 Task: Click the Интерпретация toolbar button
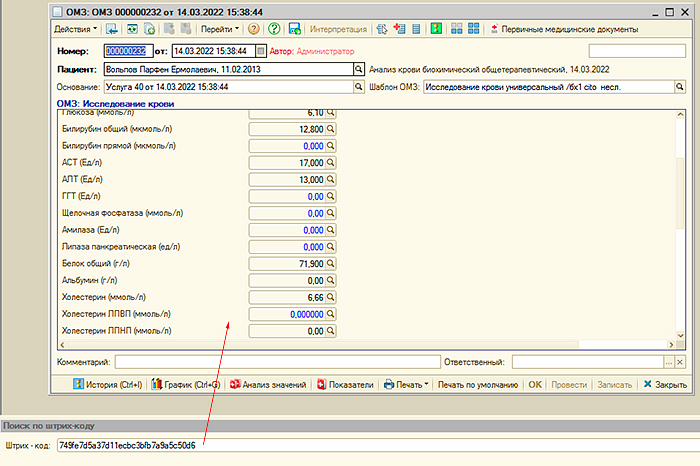tap(339, 29)
